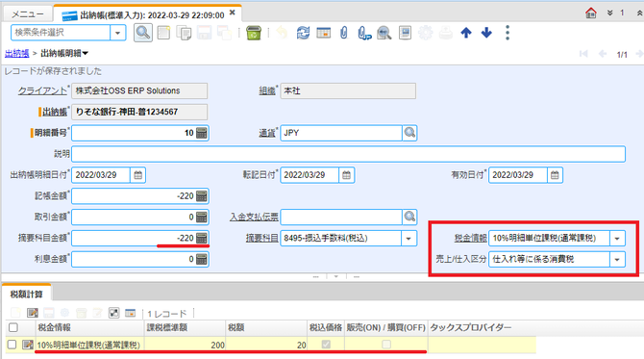Click the Find record magnifier icon
The height and width of the screenshot is (359, 644).
143,33
